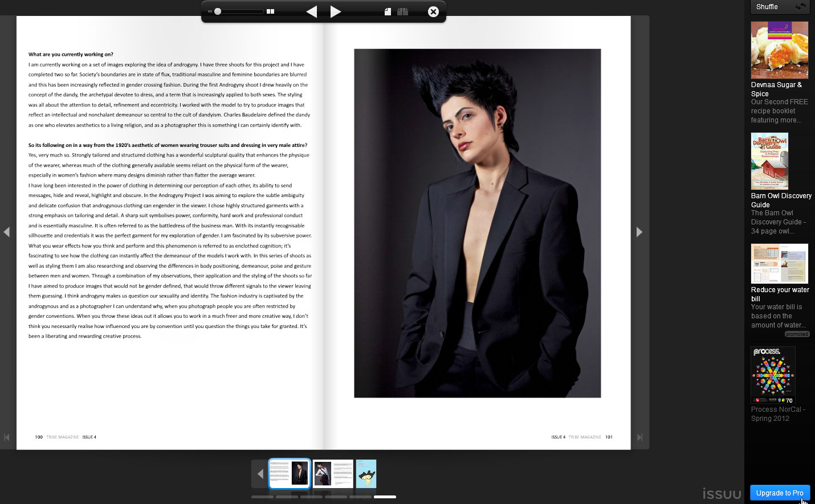Open Process NorCal cover thumbnail

[x=773, y=375]
